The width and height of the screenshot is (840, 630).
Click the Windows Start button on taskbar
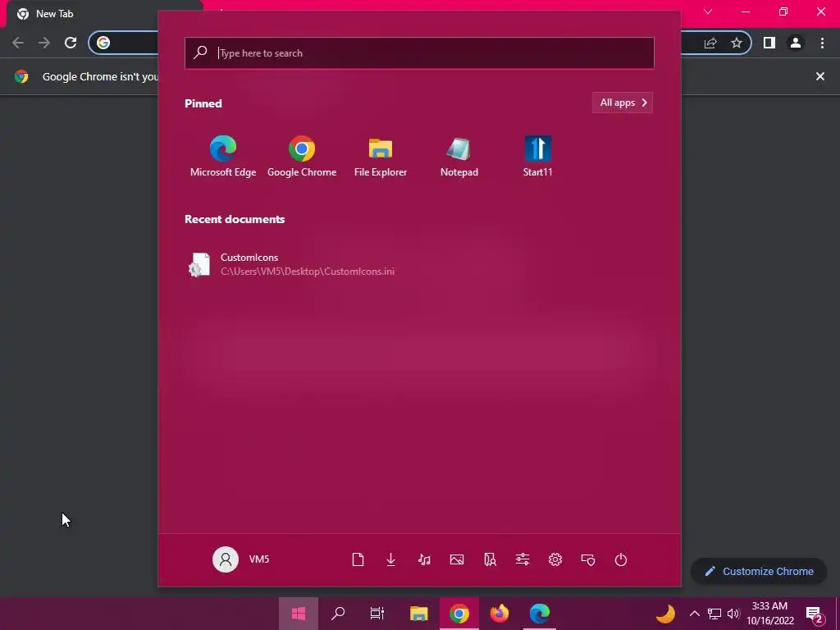pos(299,614)
